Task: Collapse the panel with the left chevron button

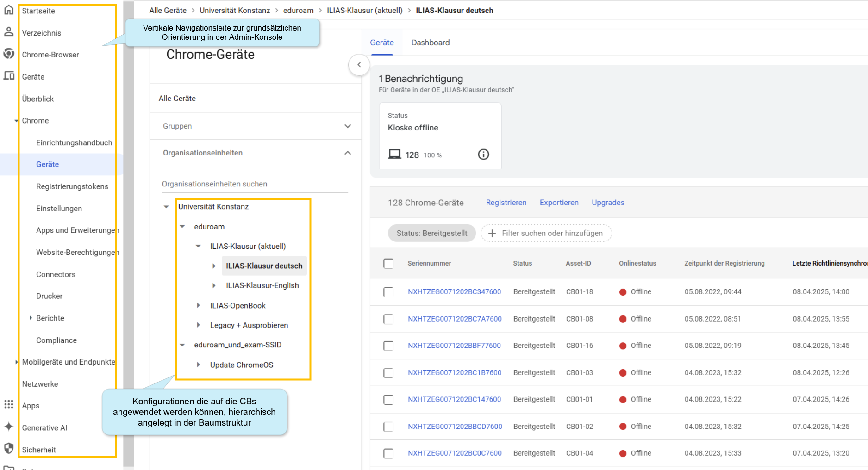Action: click(359, 65)
